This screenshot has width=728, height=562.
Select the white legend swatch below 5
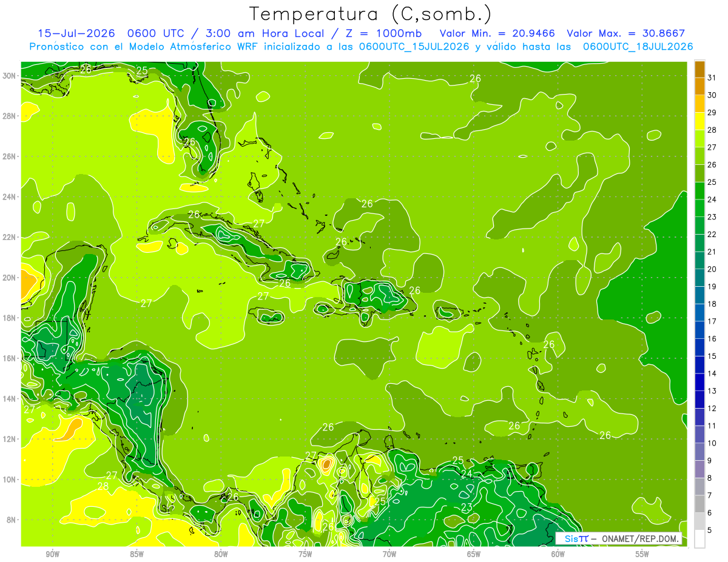pyautogui.click(x=699, y=539)
